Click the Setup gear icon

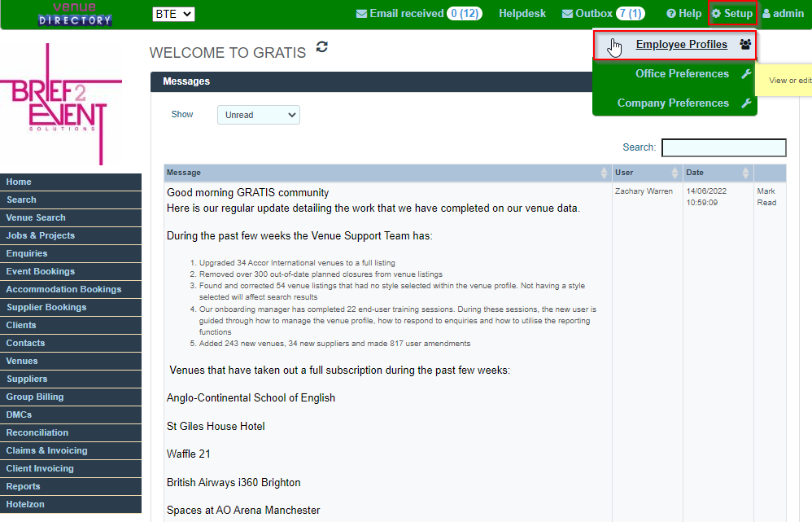pyautogui.click(x=716, y=14)
